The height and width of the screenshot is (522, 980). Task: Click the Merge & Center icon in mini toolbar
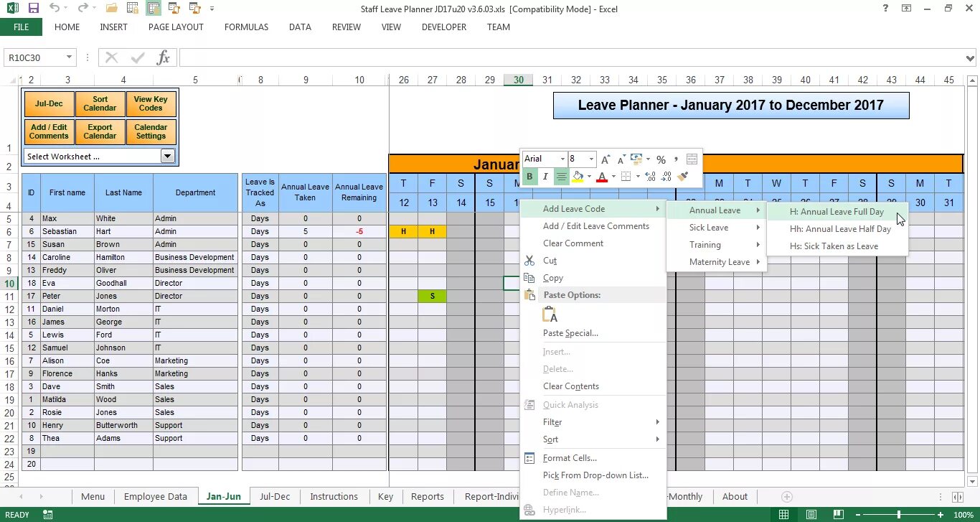[x=692, y=159]
